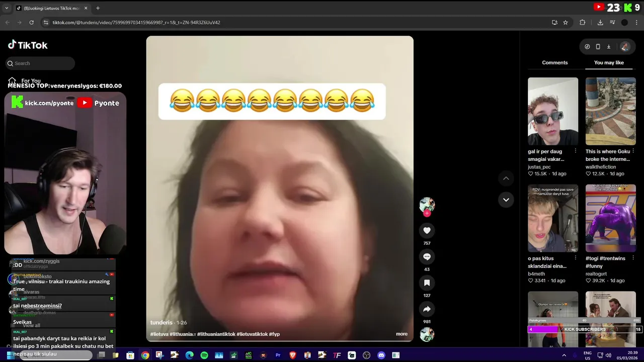
Task: Open the spinning sound disc at bottom
Action: coord(427,334)
